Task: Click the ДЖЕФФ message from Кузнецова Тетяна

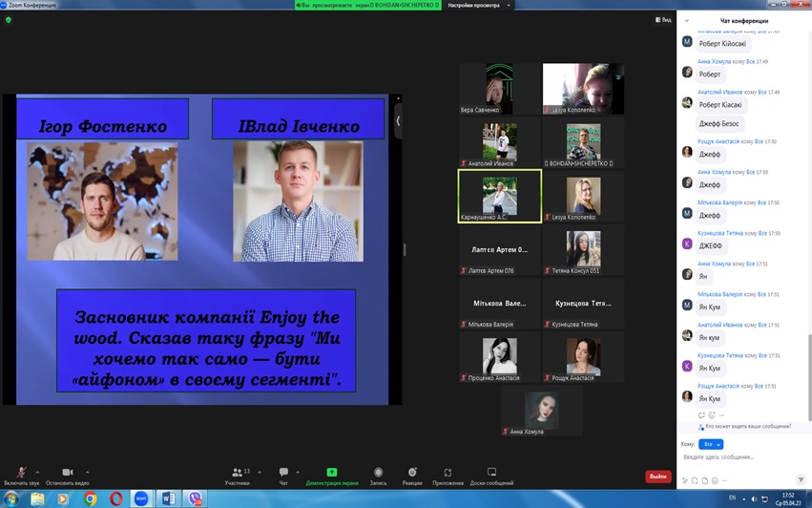Action: point(711,245)
